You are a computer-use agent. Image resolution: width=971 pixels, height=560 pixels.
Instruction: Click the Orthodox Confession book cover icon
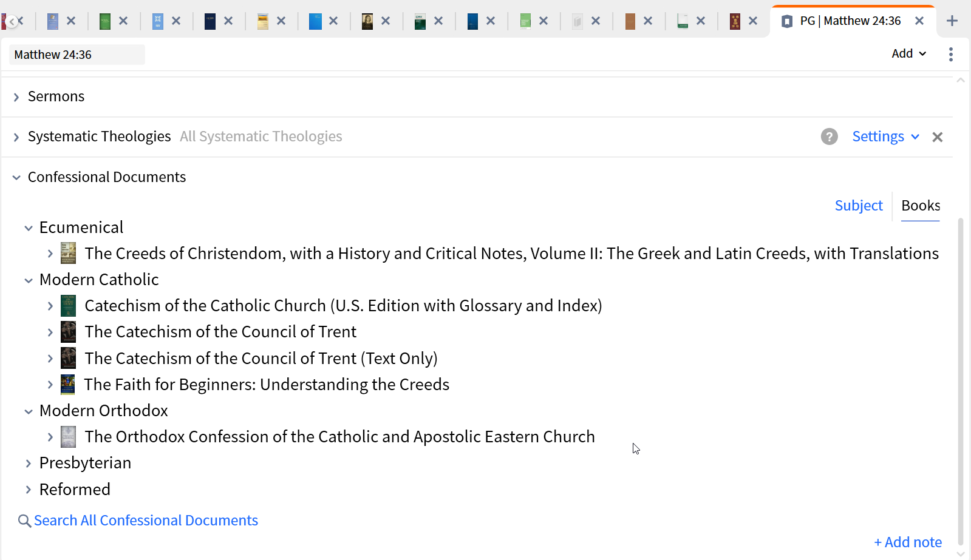pyautogui.click(x=69, y=437)
